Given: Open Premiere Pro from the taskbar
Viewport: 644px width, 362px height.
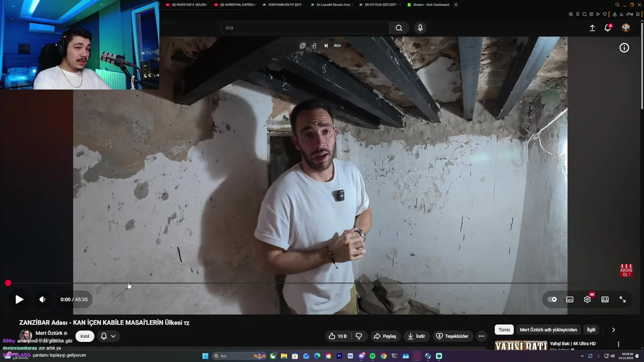Looking at the screenshot, I should tap(340, 356).
